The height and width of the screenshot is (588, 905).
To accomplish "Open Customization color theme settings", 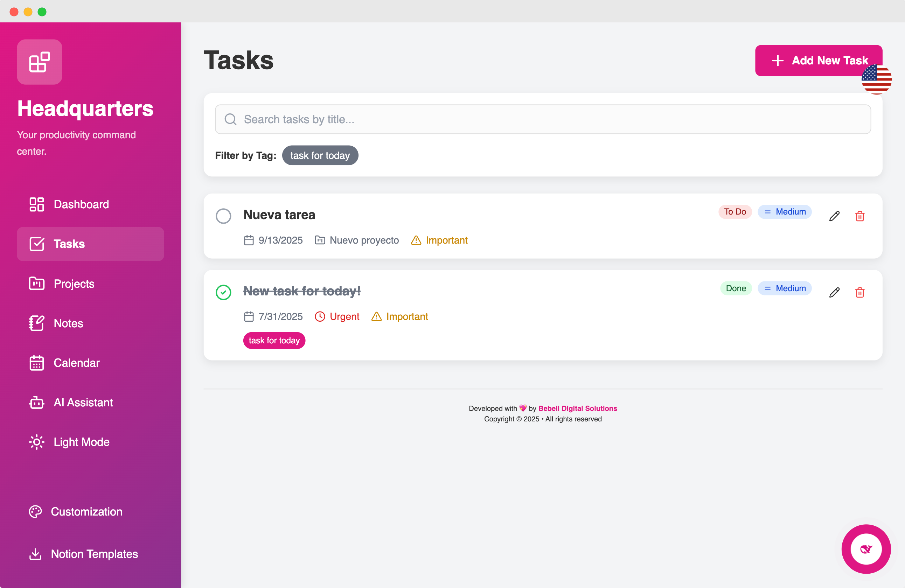I will (86, 512).
